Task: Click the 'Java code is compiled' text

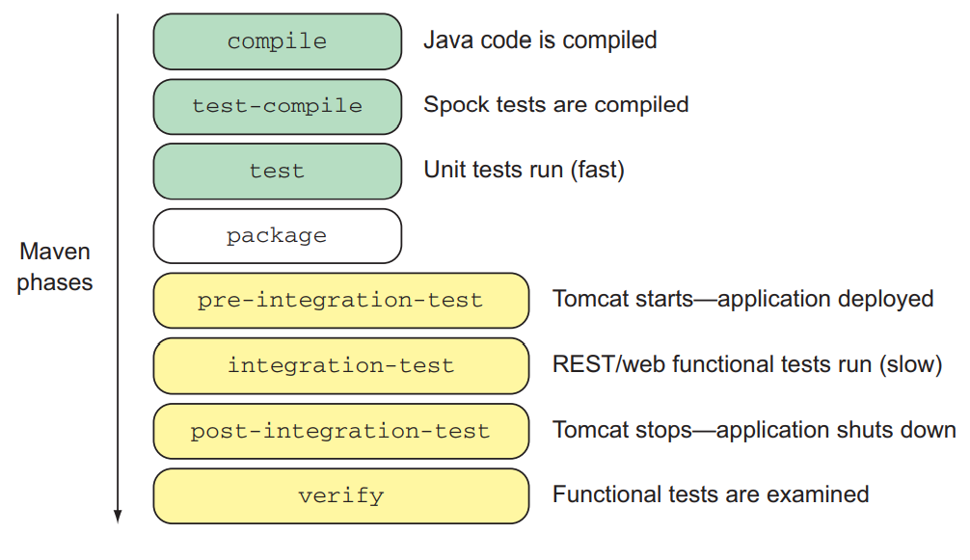Action: pyautogui.click(x=540, y=40)
